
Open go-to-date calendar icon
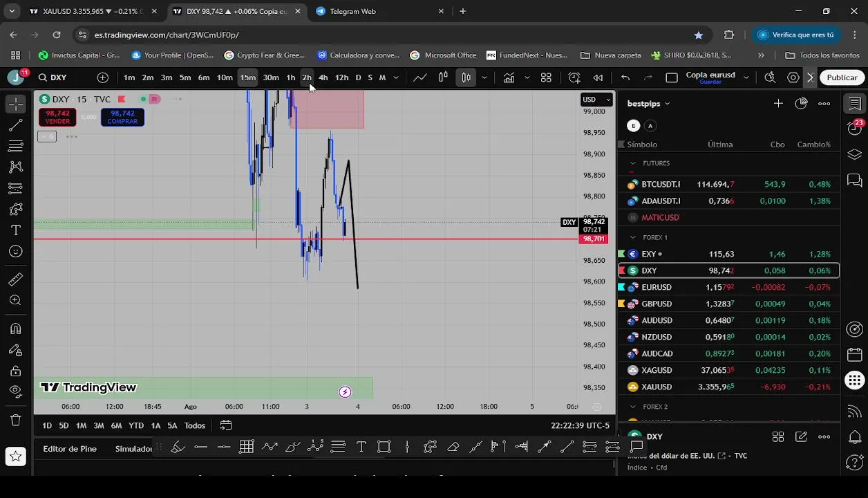226,425
